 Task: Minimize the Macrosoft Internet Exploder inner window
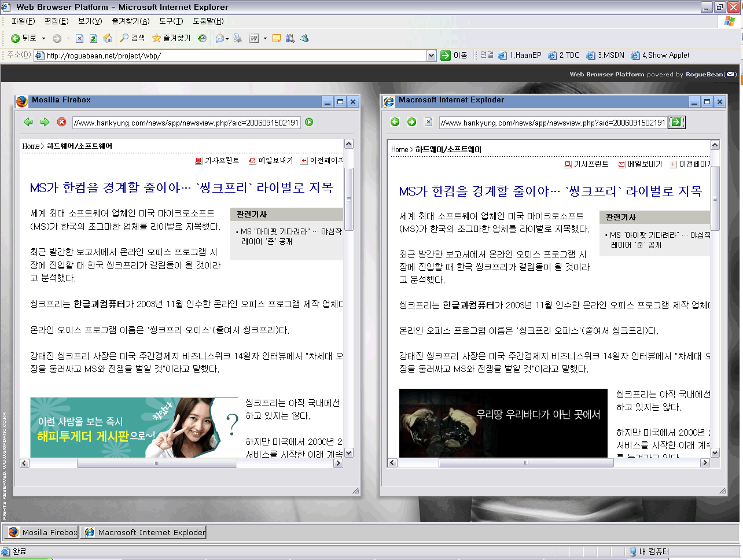[694, 102]
